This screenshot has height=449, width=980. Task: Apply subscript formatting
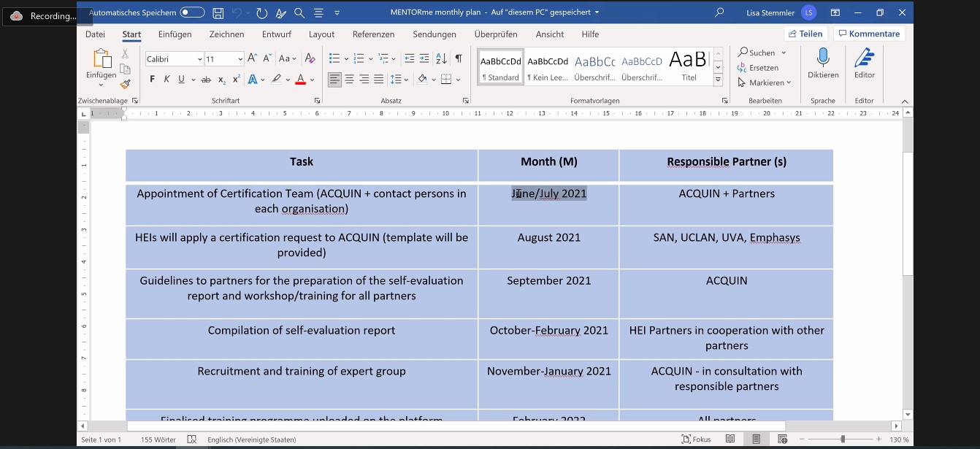(222, 80)
